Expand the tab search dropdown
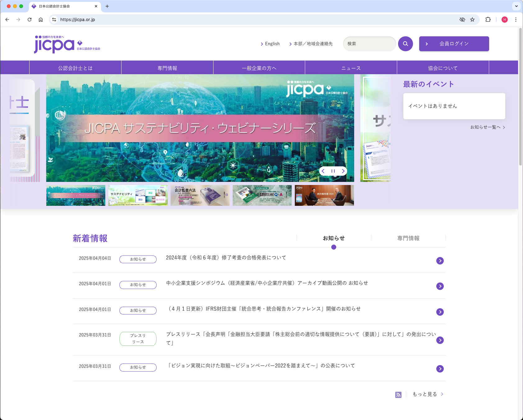 [x=516, y=6]
